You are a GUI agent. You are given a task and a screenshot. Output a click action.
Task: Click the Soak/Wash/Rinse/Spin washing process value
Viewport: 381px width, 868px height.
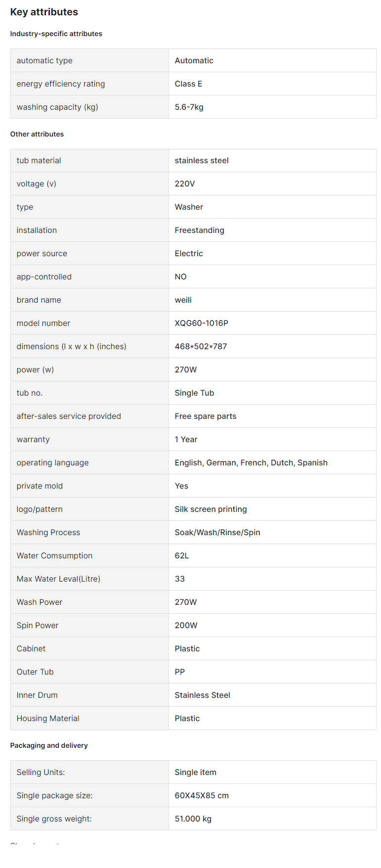tap(217, 532)
